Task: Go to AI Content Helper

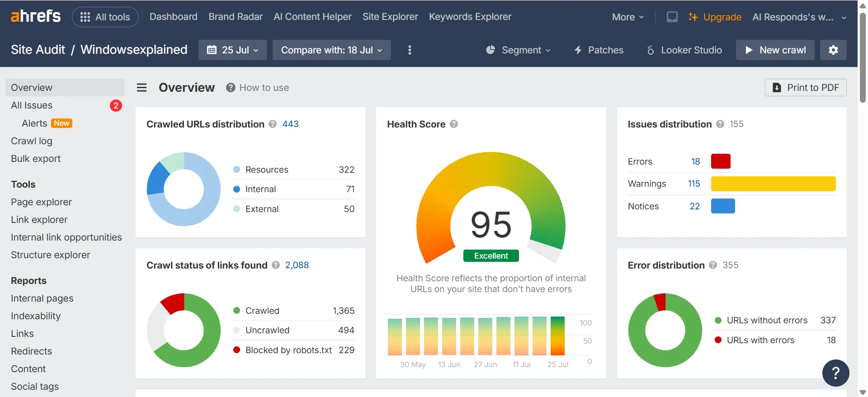Action: coord(312,17)
